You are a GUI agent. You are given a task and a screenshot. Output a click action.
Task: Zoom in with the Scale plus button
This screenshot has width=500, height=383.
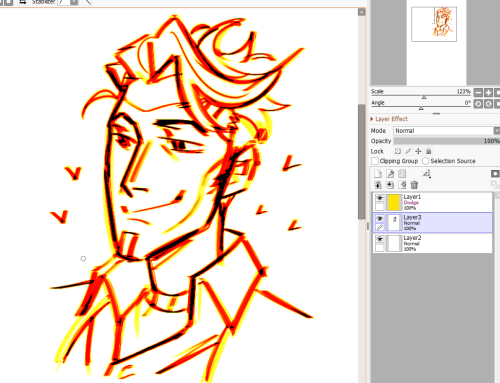[488, 92]
